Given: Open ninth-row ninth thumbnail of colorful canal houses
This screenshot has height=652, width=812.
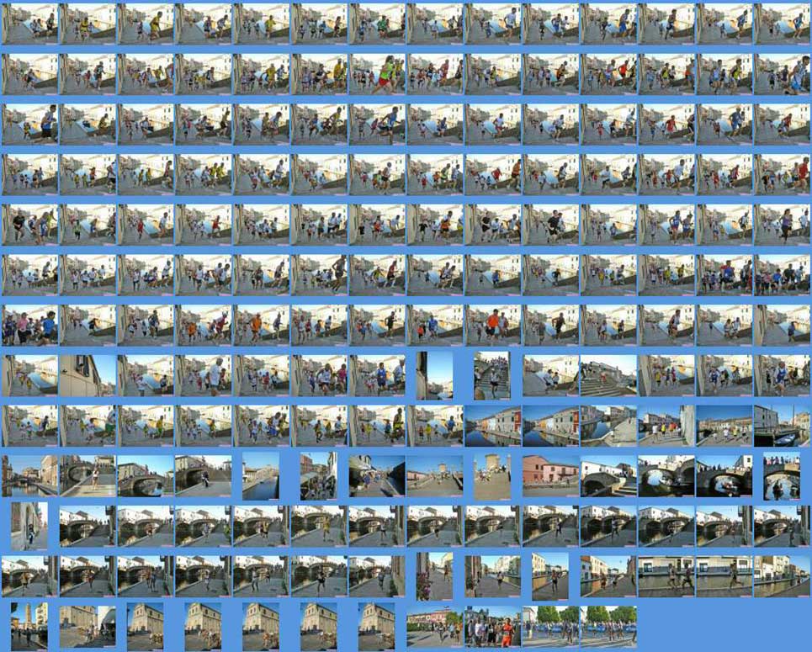Looking at the screenshot, I should click(494, 426).
